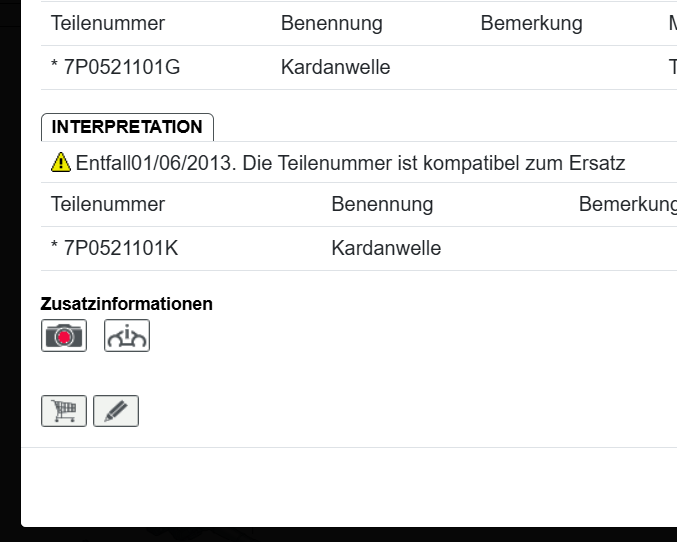Screen dimensions: 677x542
Task: Click replacement part number 7P0521101K
Action: 115,248
